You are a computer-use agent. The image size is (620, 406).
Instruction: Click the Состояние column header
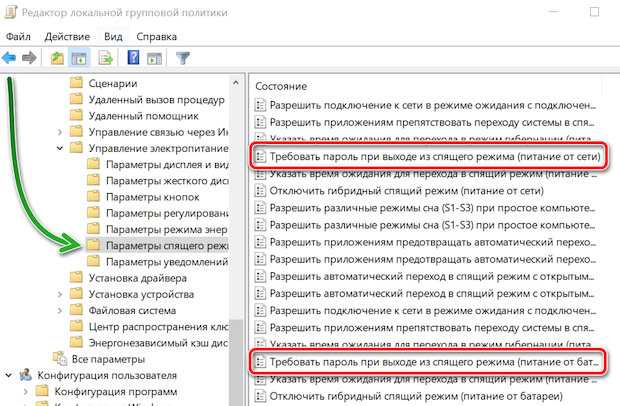pyautogui.click(x=281, y=86)
